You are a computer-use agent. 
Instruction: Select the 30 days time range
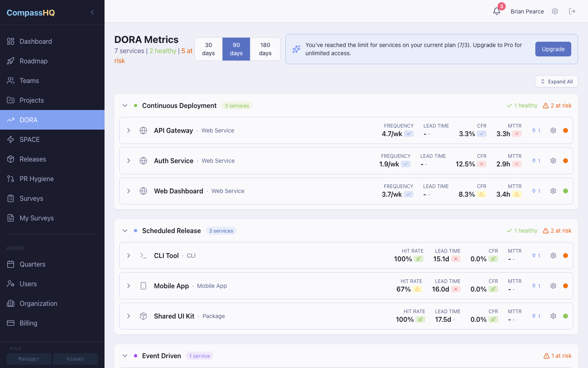[208, 49]
